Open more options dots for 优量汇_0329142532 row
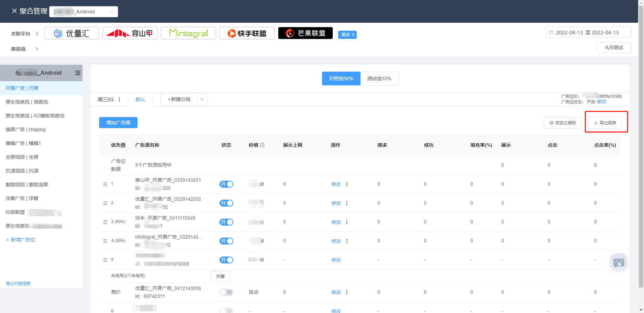 click(347, 203)
